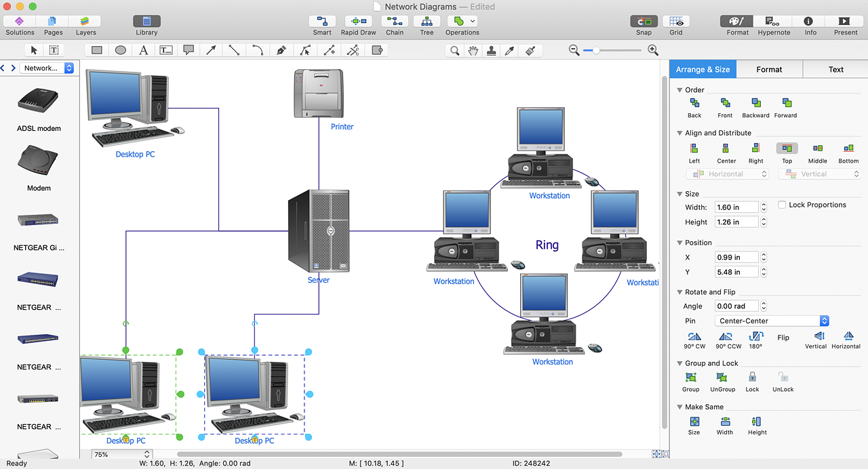This screenshot has width=868, height=469.
Task: Open the Pin Center-Center dropdown
Action: [x=772, y=321]
